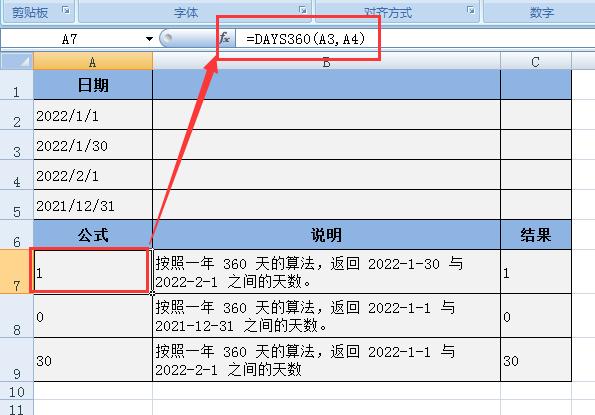The height and width of the screenshot is (415, 595).
Task: Select cell with date 2022/1/30
Action: [x=93, y=145]
